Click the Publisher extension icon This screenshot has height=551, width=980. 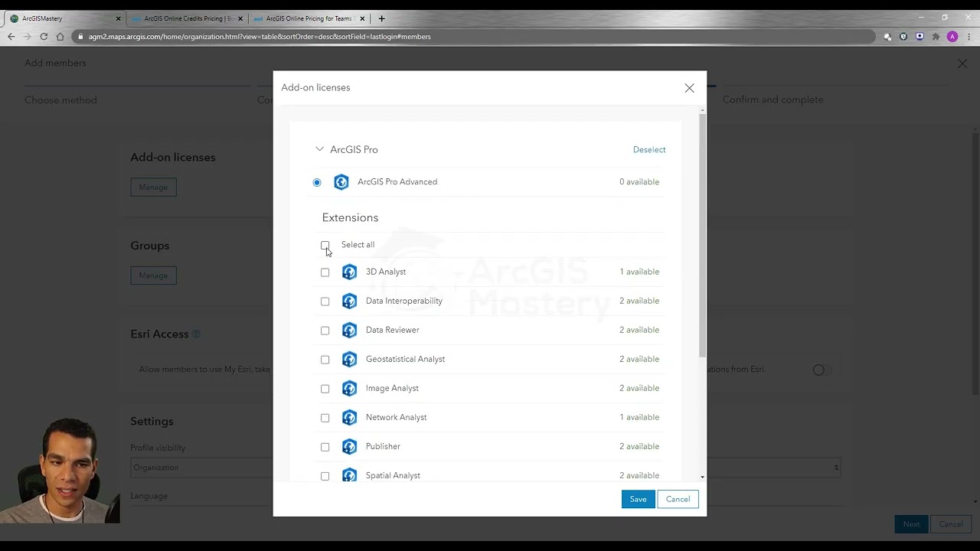[x=349, y=446]
